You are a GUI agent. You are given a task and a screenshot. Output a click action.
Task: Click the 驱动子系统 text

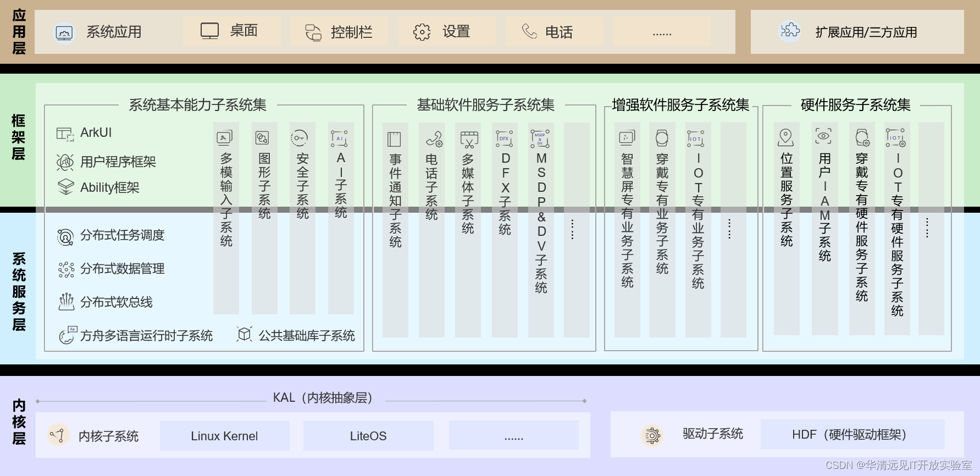(x=713, y=434)
